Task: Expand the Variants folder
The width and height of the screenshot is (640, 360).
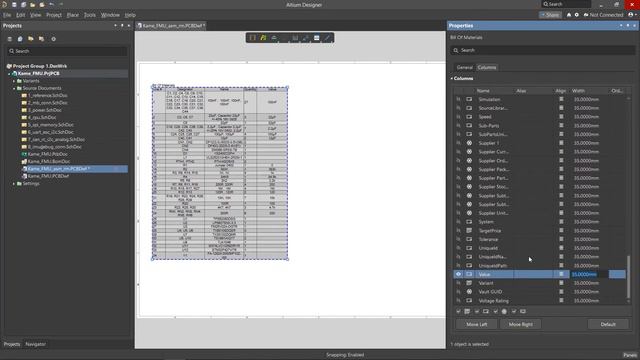Action: click(14, 81)
